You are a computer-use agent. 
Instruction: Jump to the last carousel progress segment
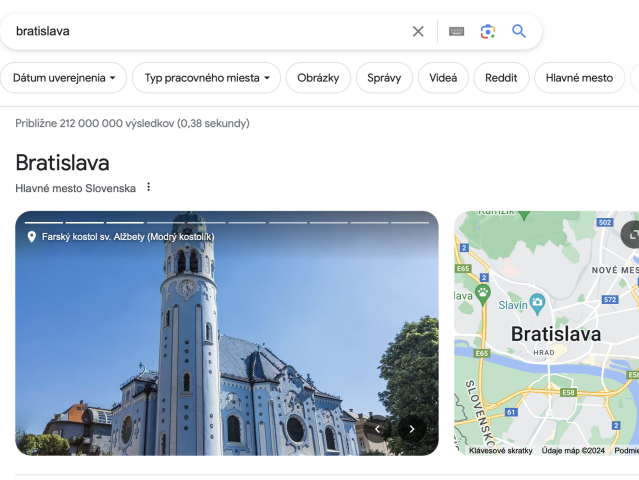click(410, 222)
